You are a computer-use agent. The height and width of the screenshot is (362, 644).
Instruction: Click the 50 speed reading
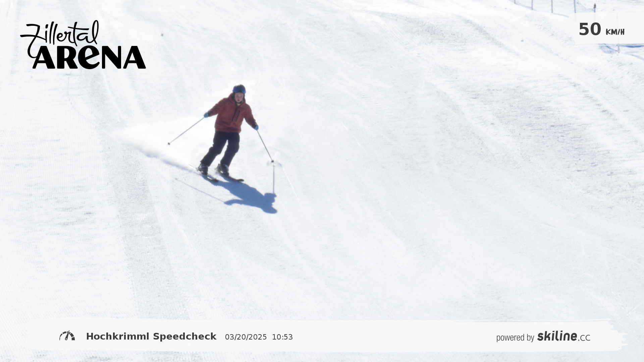[x=590, y=29]
